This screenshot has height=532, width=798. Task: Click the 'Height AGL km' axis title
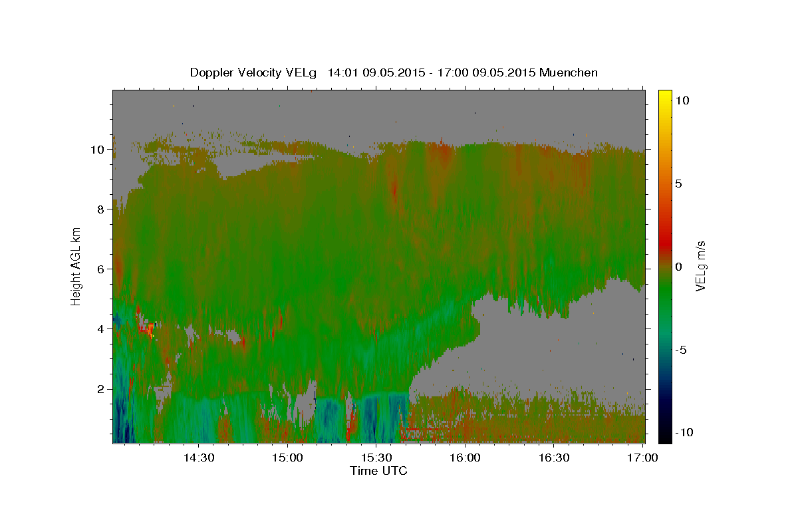[76, 266]
